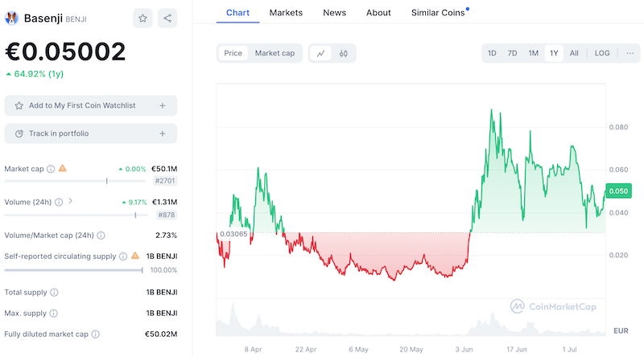The height and width of the screenshot is (357, 644).
Task: Click info icon beside Fully diluted market cap
Action: (95, 334)
